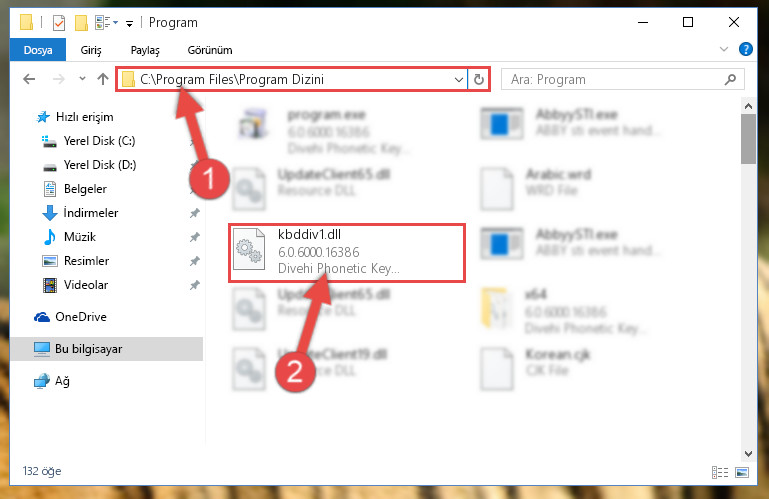Click New Folder icon in quick access toolbar
769x499 pixels.
pos(81,23)
